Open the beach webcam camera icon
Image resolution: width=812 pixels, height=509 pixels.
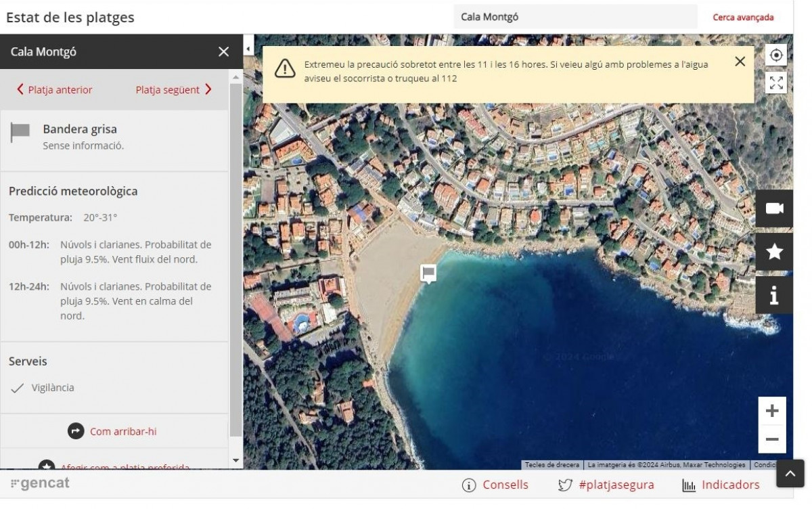[x=774, y=208]
